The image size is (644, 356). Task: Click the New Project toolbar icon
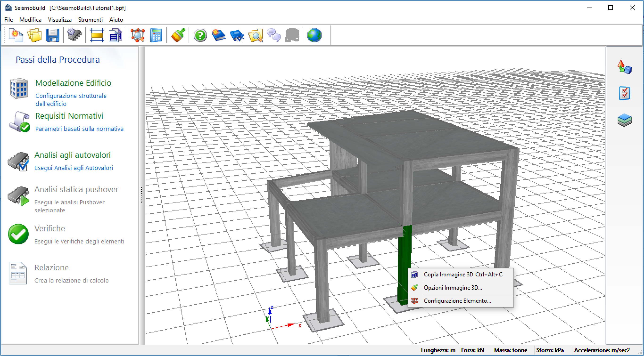[16, 36]
